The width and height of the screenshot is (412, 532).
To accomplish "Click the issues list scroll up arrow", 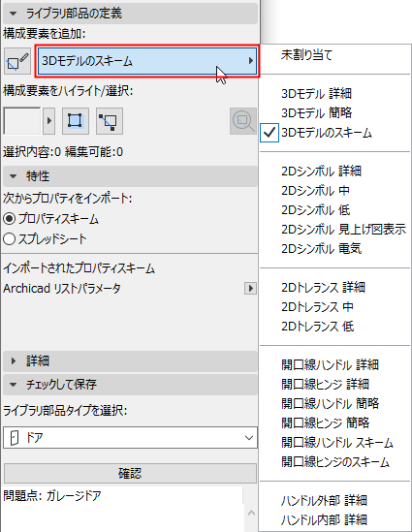I will [x=251, y=513].
